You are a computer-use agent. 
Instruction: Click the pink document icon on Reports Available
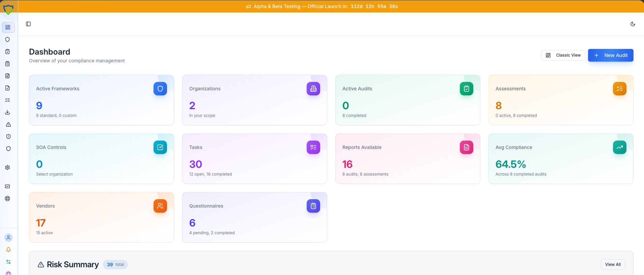467,147
